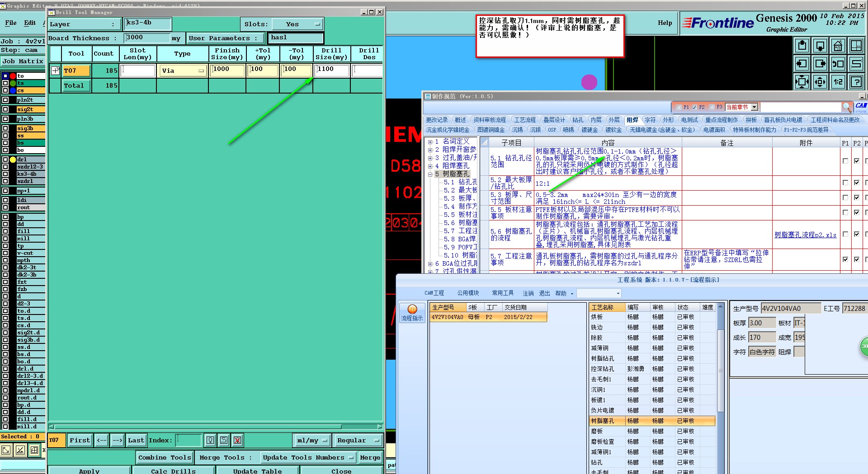Open the 当前章节 dropdown arrow
868x474 pixels.
coord(754,107)
